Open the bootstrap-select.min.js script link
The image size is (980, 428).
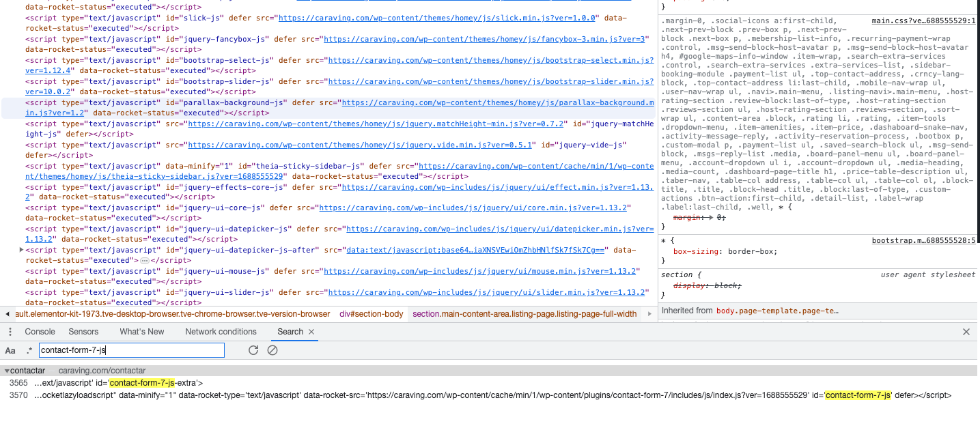click(491, 60)
